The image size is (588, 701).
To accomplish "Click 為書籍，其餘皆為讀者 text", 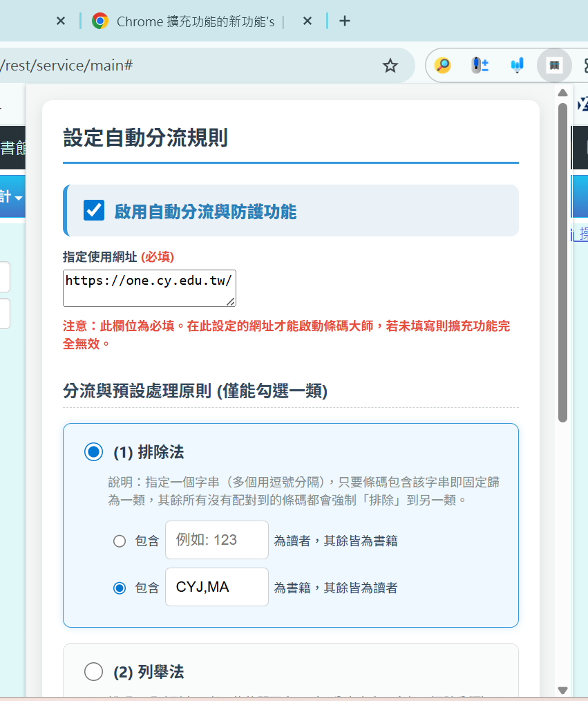I will coord(336,588).
